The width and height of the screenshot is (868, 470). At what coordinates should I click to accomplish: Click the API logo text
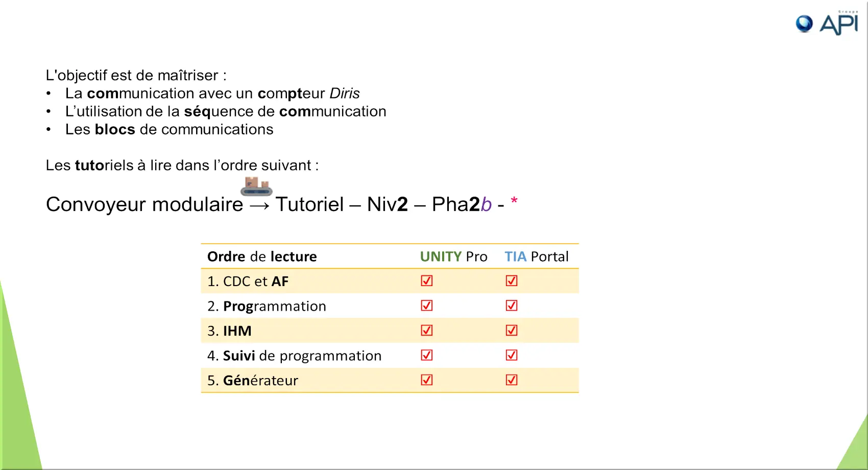pyautogui.click(x=839, y=25)
